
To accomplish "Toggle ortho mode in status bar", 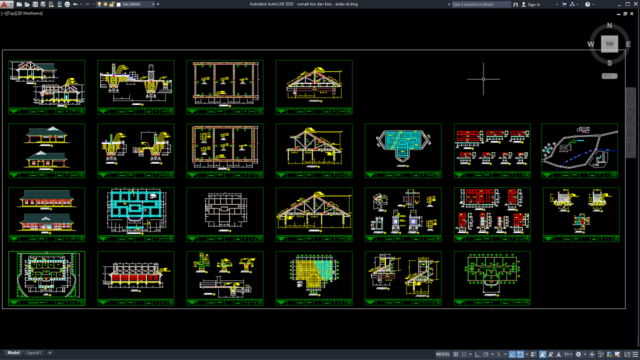I will coord(477,354).
